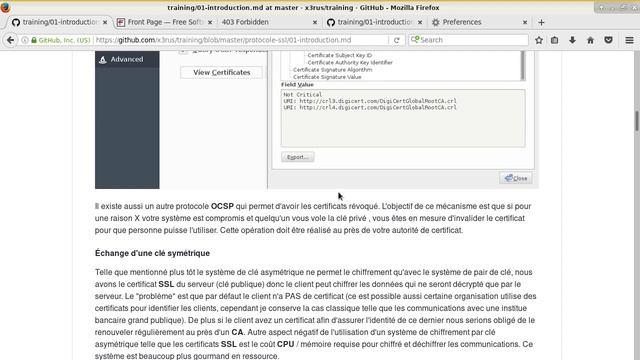Click the URL address field
Viewport: 640px width, 360px height.
click(241, 40)
